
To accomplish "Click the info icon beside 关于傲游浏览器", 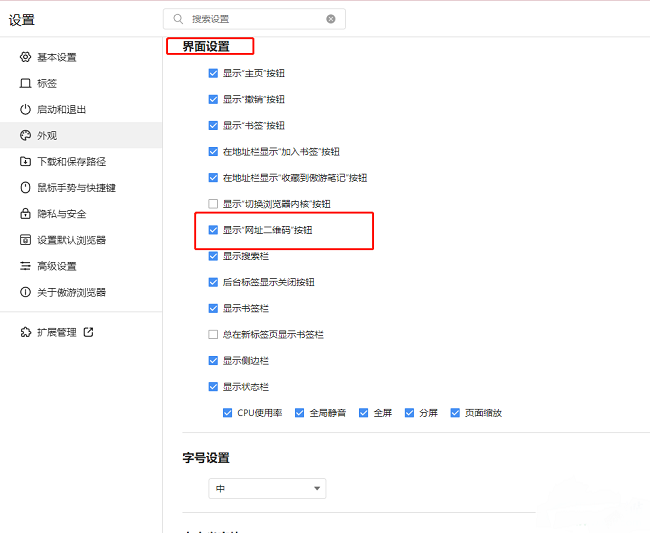I will coord(25,292).
